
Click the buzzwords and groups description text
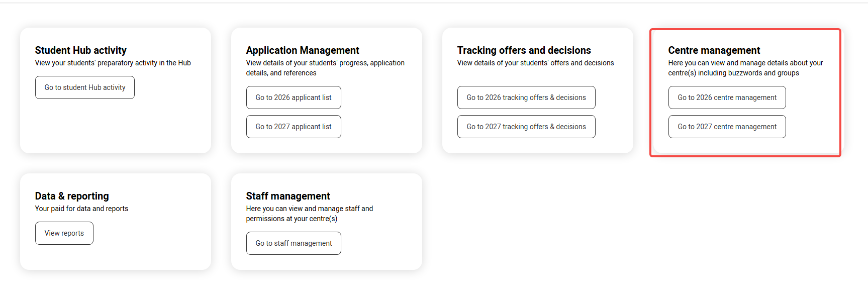coord(745,68)
